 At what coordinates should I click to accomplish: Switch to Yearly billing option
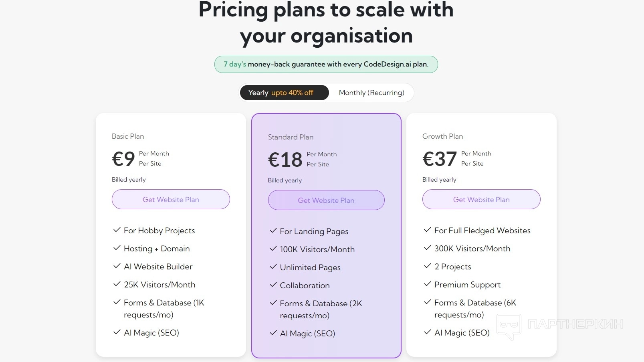click(284, 93)
